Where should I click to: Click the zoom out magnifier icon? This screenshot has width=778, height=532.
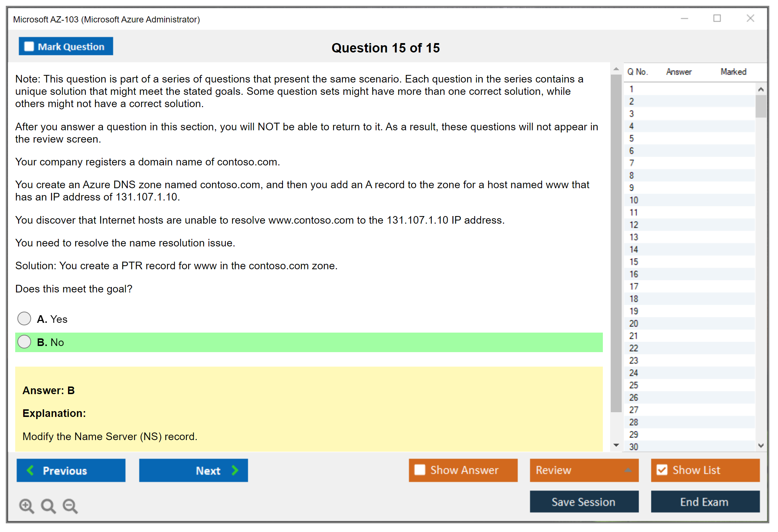(70, 506)
